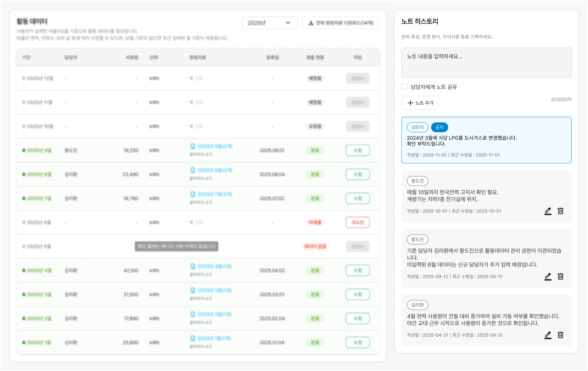Delete the 담당자 권한 이관 note via trash icon

(x=561, y=276)
